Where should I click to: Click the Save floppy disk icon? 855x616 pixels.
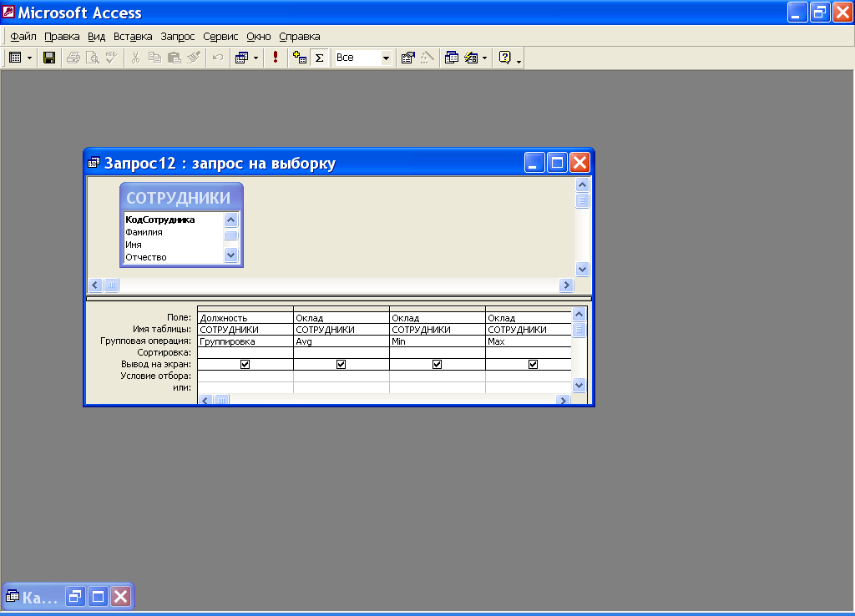click(x=49, y=58)
